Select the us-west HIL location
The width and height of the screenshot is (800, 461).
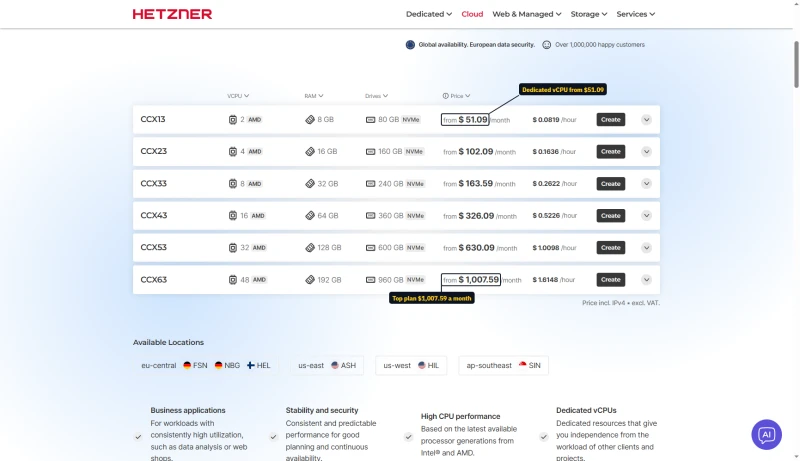click(x=411, y=365)
